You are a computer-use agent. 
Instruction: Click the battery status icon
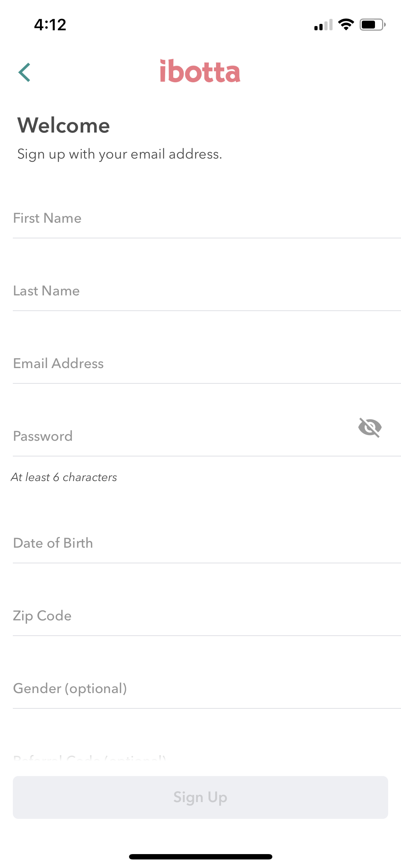point(370,24)
